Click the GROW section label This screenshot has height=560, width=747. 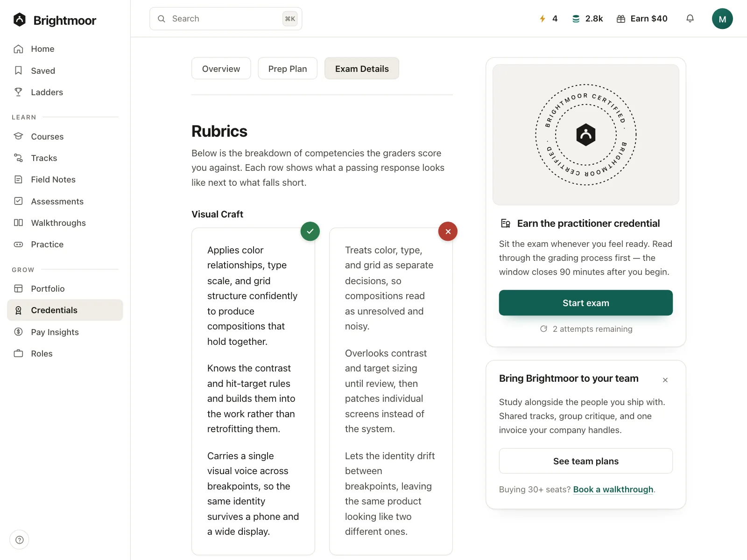coord(23,270)
